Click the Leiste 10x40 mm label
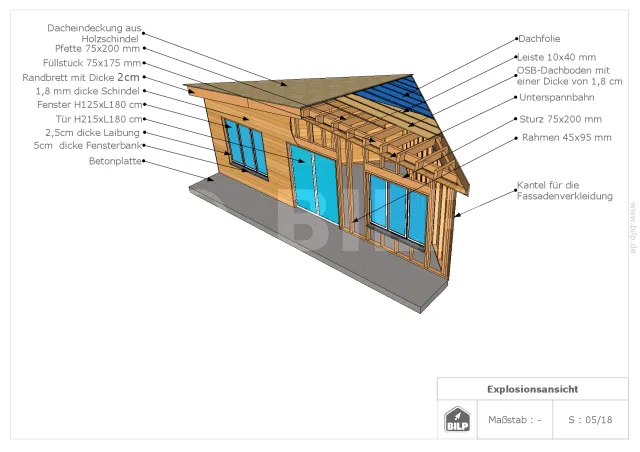Image resolution: width=640 pixels, height=452 pixels. coord(556,58)
